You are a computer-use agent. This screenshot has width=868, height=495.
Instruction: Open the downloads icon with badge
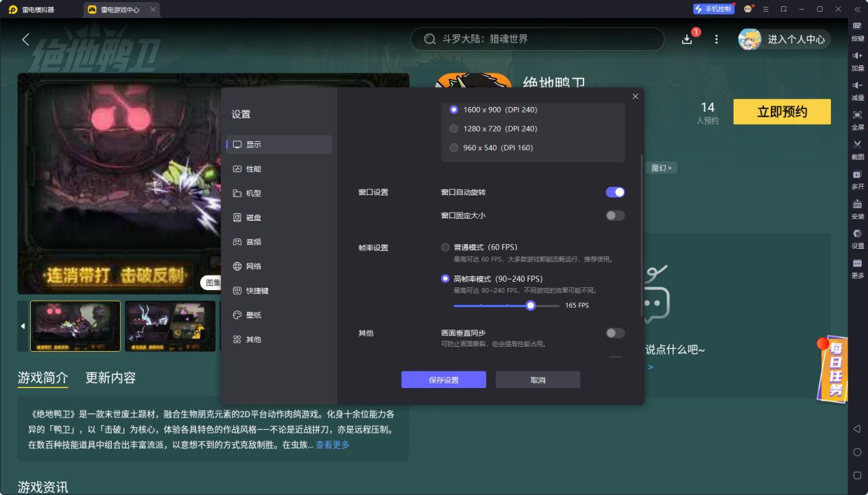click(x=688, y=39)
